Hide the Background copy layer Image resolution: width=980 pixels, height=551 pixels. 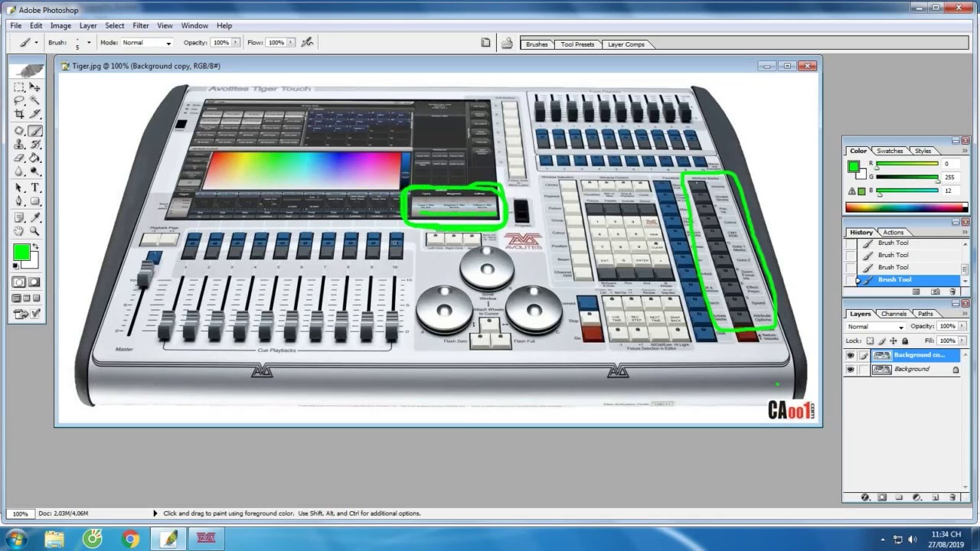coord(850,355)
